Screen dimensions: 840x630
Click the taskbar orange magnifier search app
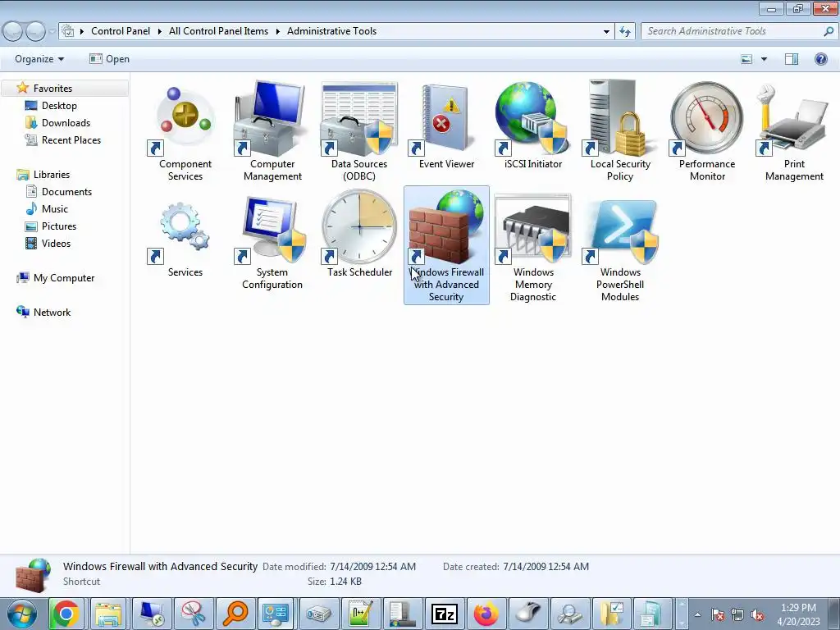tap(235, 614)
